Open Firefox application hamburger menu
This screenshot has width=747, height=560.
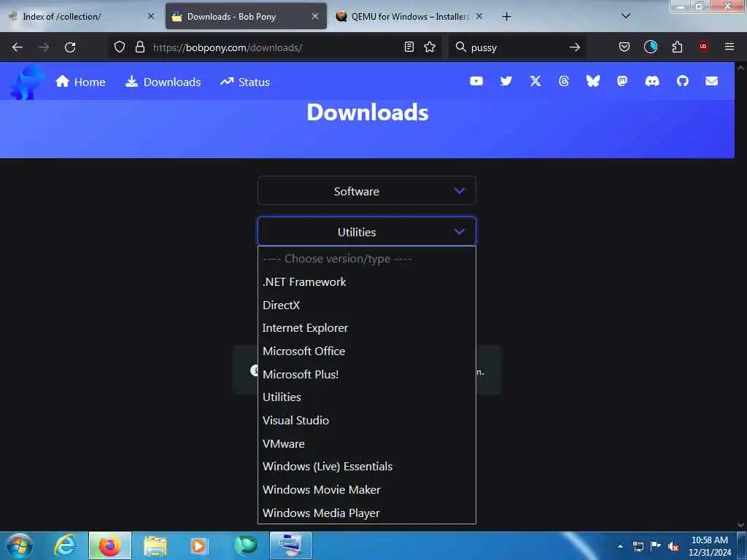coord(729,47)
